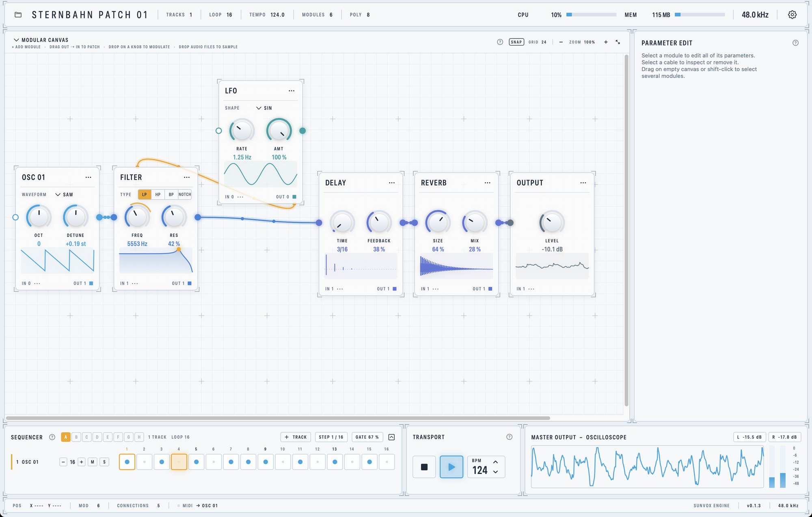This screenshot has height=517, width=812.
Task: Click the FILTER FREQ knob
Action: [137, 217]
